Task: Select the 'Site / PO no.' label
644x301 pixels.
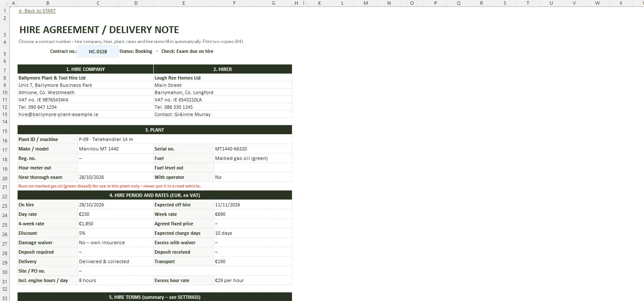Action: [48, 271]
